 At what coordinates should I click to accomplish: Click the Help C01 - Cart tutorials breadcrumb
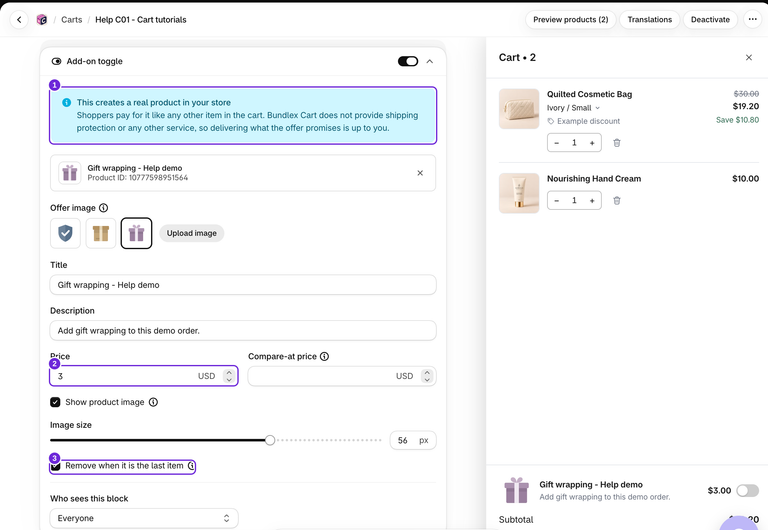[x=141, y=20]
